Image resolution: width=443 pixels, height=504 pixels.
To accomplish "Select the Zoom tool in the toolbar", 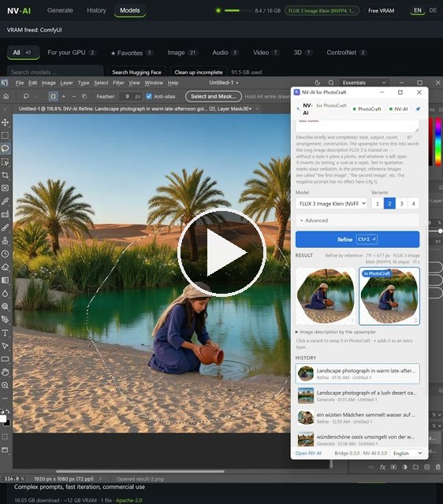I will tap(6, 385).
